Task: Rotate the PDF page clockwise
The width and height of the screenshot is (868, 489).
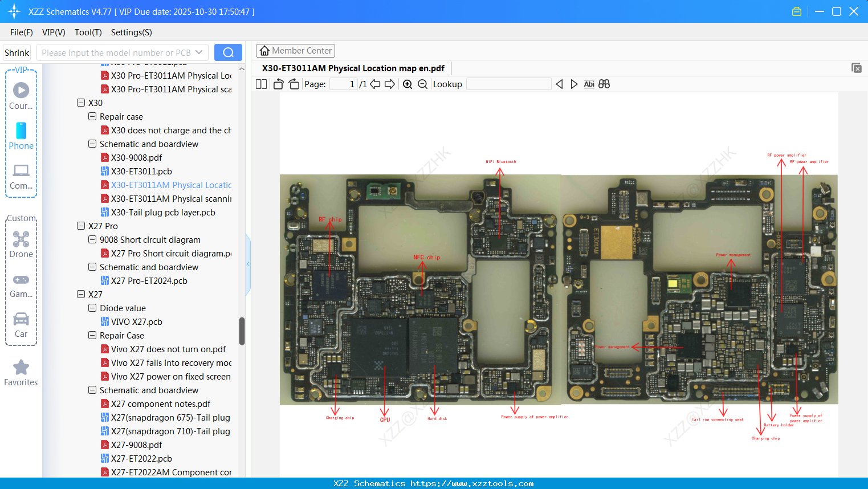Action: click(x=293, y=84)
